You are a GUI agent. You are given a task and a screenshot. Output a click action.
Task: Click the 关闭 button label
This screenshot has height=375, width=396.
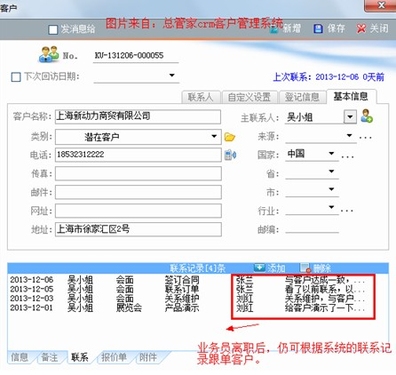coord(379,29)
